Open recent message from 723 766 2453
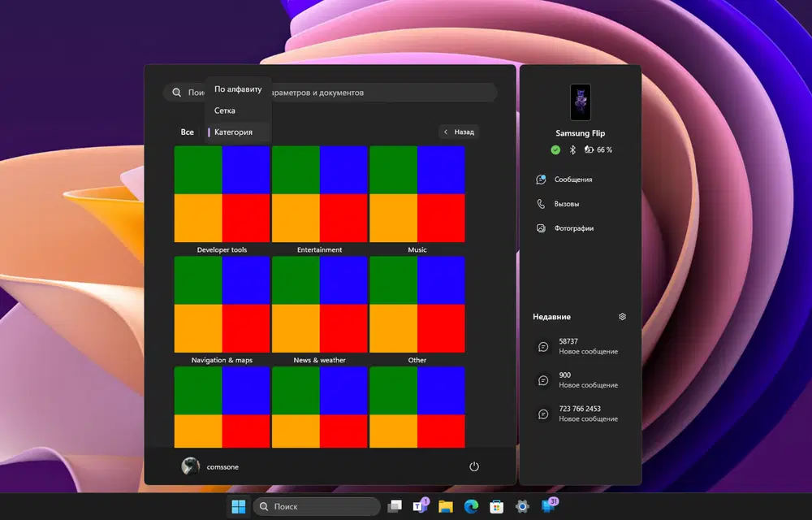This screenshot has width=812, height=520. (580, 414)
